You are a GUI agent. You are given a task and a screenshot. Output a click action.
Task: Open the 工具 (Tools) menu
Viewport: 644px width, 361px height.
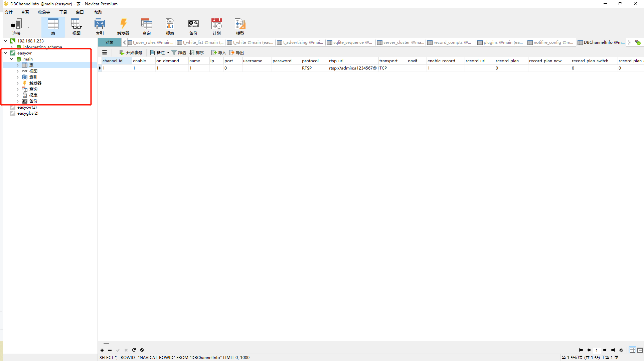[63, 12]
